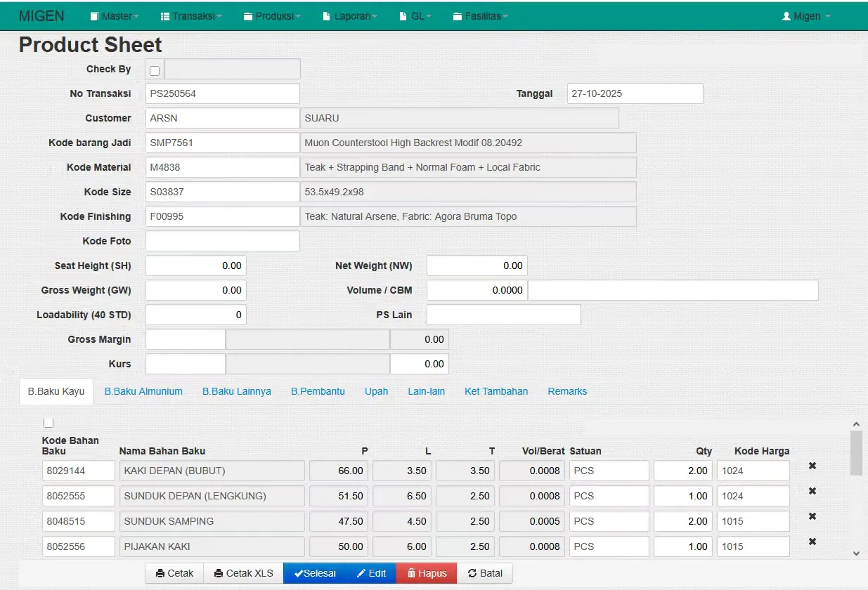Screen dimensions: 868x590
Task: Click the Volume / CBM value field
Action: (x=477, y=290)
